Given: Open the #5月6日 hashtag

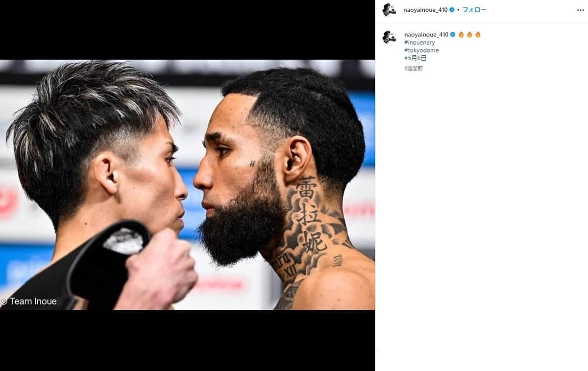Looking at the screenshot, I should tap(415, 58).
